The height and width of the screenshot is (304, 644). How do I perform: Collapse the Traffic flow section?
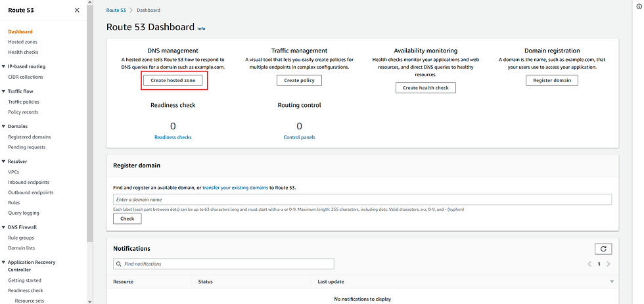coord(3,91)
